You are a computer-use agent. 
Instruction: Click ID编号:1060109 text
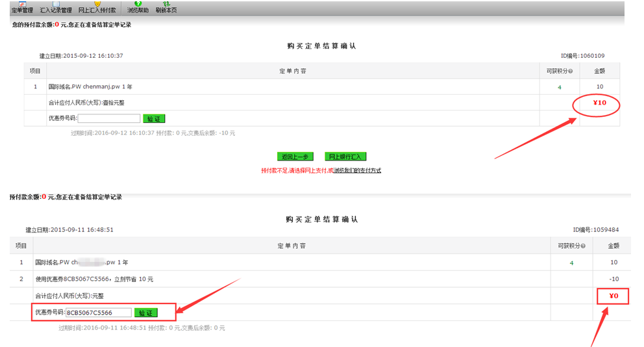click(582, 56)
